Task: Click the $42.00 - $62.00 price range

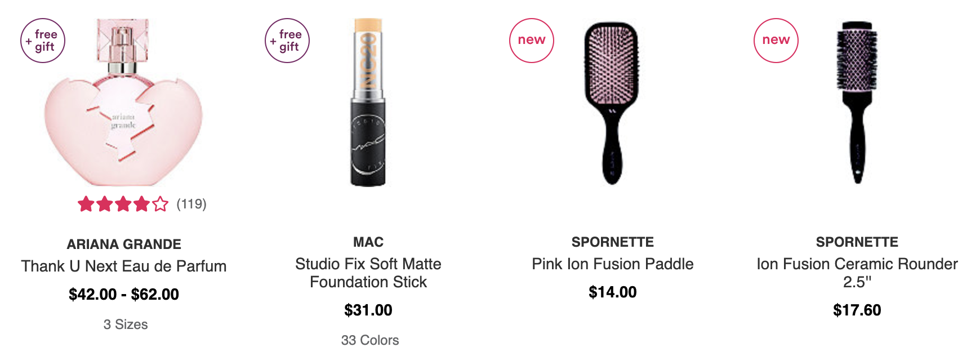Action: click(124, 294)
